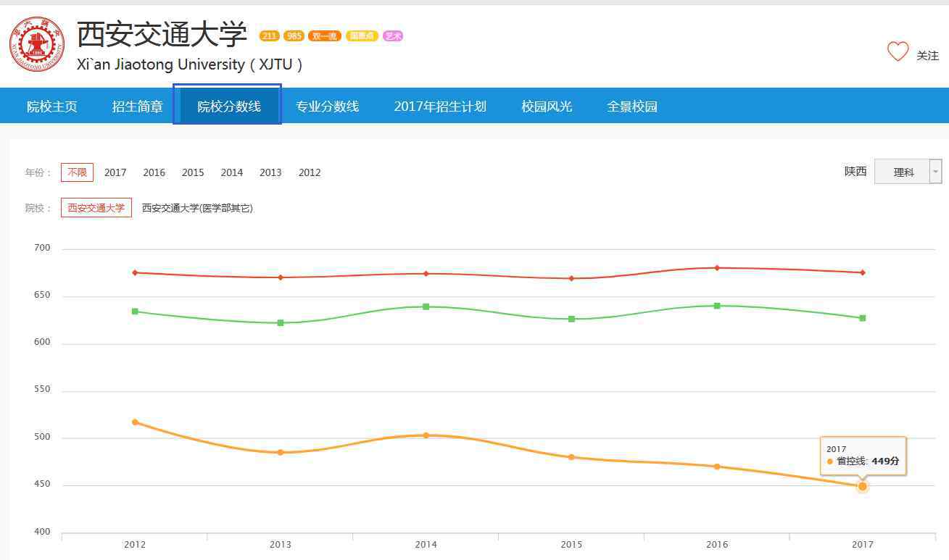Click the heart icon to follow the school
The image size is (949, 560).
point(898,51)
